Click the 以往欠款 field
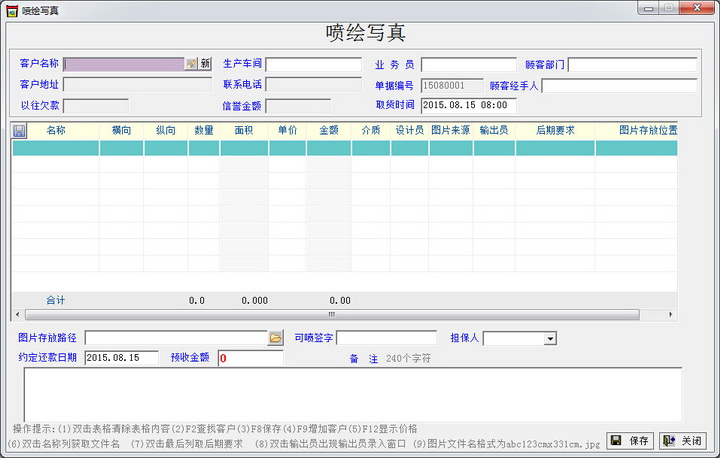Viewport: 720px width, 458px height. (96, 106)
